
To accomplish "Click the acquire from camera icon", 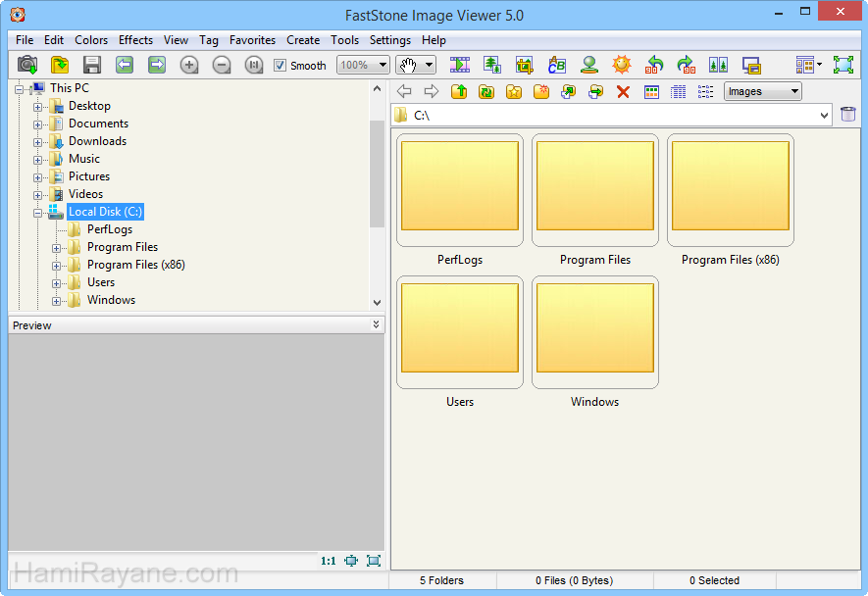I will click(x=27, y=65).
